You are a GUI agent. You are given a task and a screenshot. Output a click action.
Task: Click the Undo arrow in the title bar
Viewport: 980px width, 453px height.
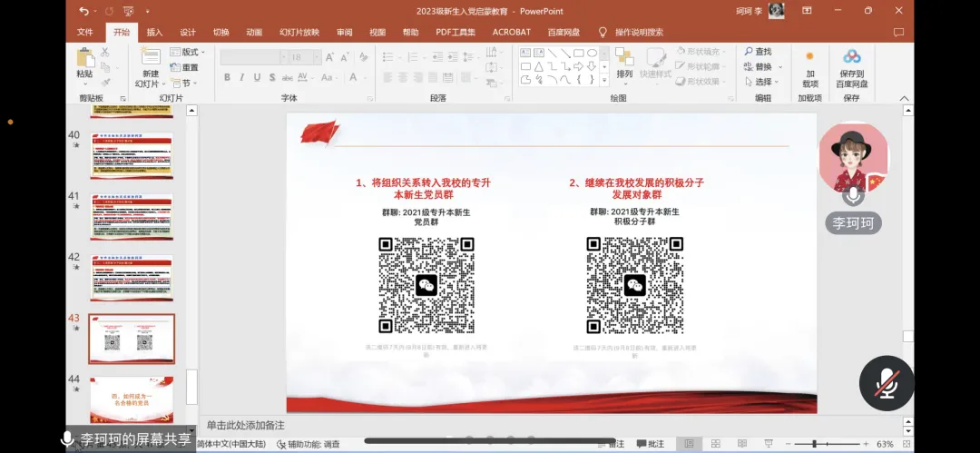coord(84,11)
